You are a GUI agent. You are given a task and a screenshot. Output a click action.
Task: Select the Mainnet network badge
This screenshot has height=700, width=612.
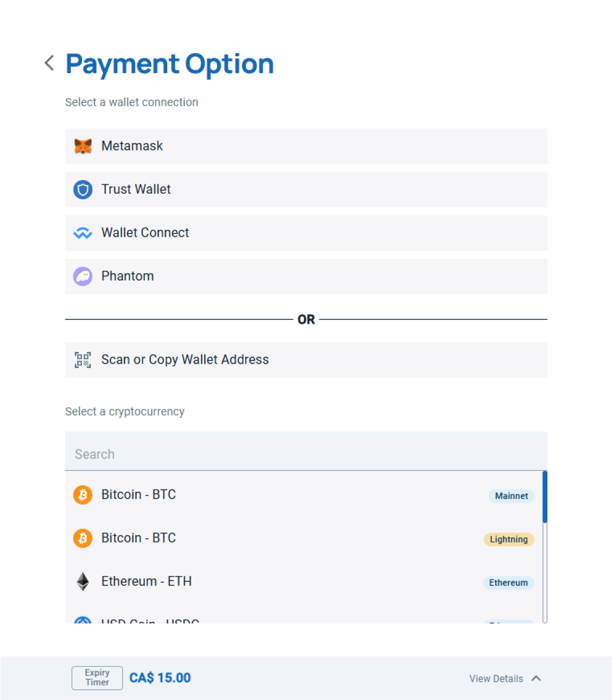(511, 496)
